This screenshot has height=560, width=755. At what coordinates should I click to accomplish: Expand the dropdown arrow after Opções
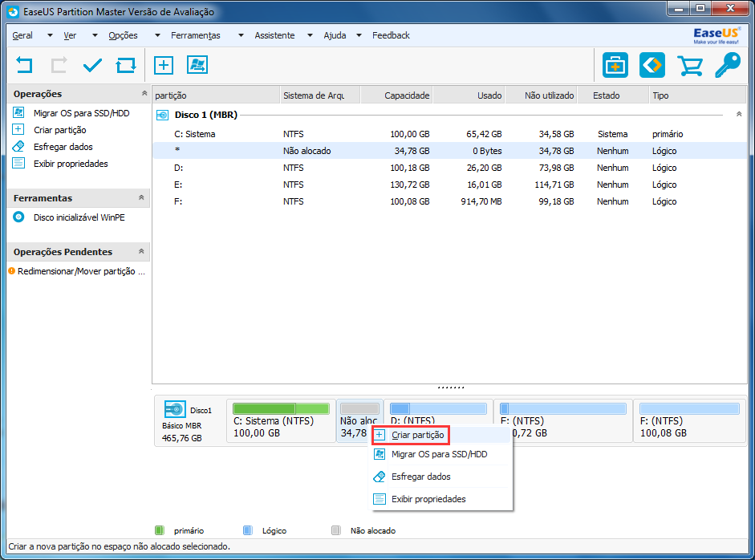(157, 35)
